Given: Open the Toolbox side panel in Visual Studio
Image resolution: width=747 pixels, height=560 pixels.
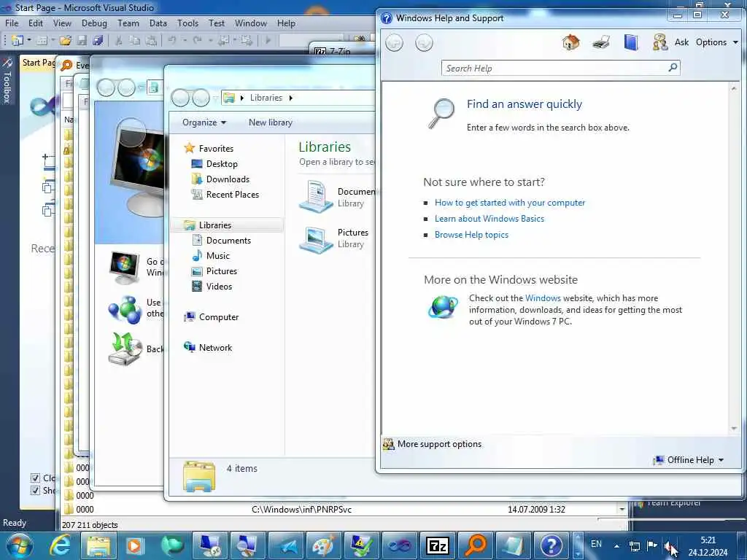Looking at the screenshot, I should (7, 81).
